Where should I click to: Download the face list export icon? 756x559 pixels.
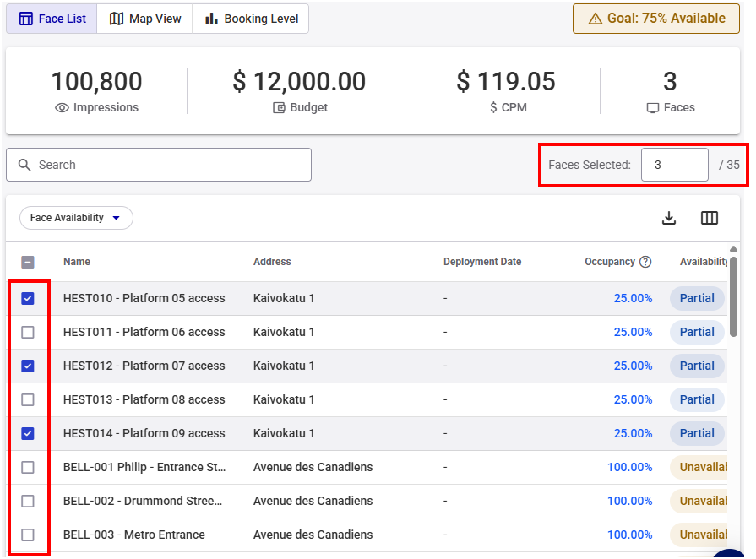point(669,218)
